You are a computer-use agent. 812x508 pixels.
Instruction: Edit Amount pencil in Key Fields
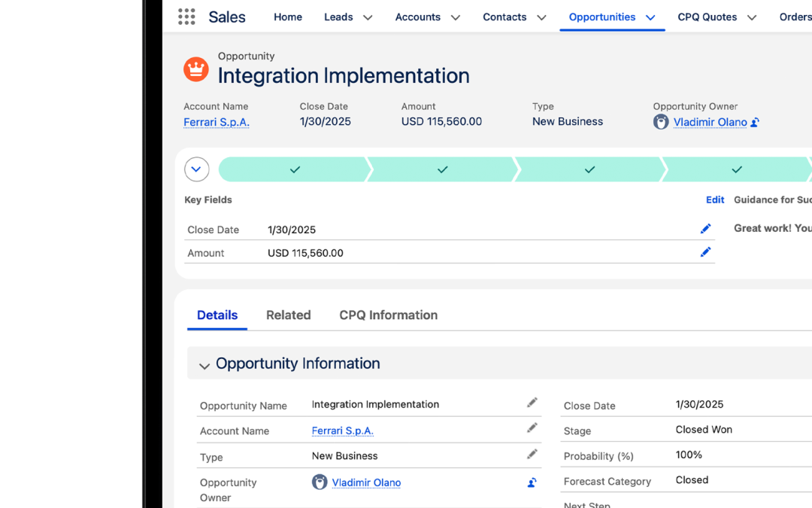705,252
